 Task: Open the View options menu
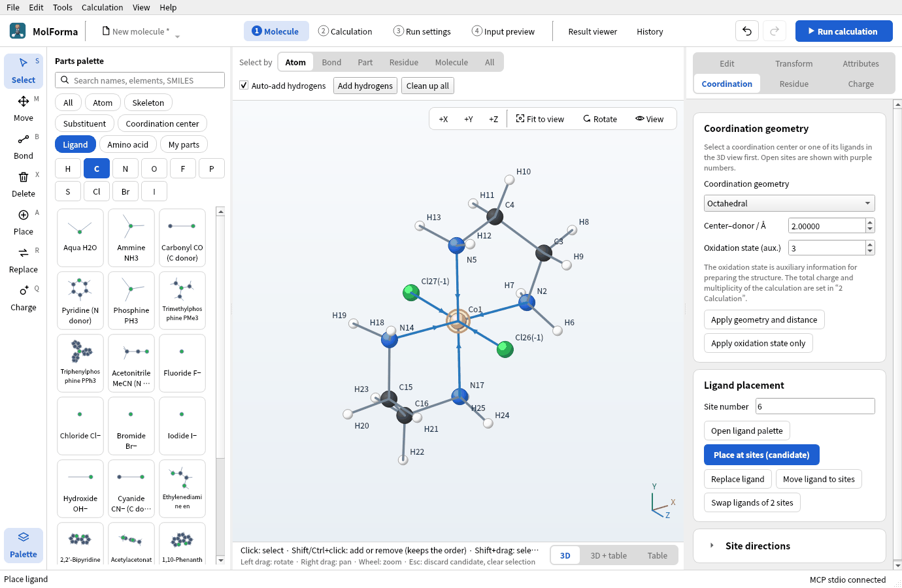click(649, 119)
